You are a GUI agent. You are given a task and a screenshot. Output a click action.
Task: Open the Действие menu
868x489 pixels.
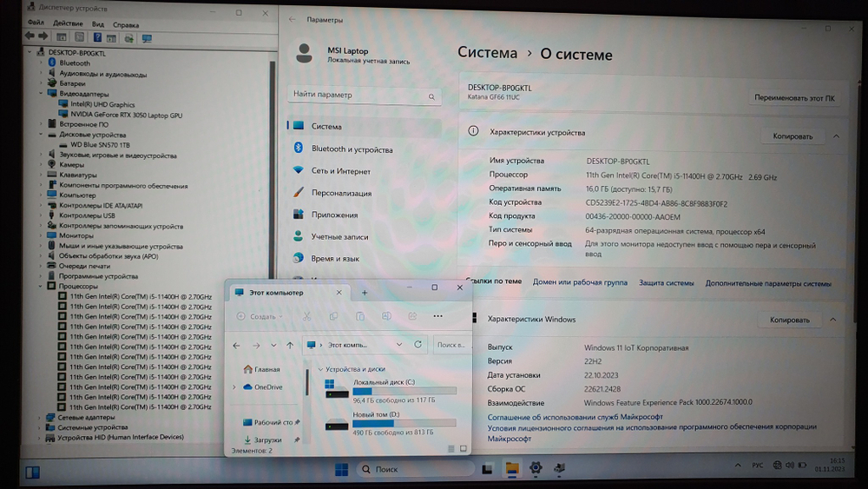(68, 24)
